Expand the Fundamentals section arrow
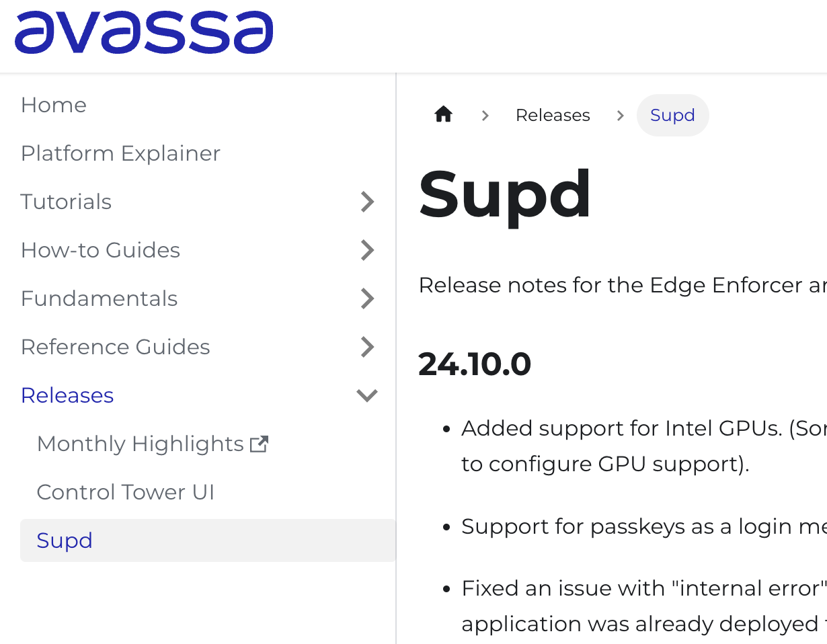Viewport: 827px width, 644px height. (x=367, y=298)
